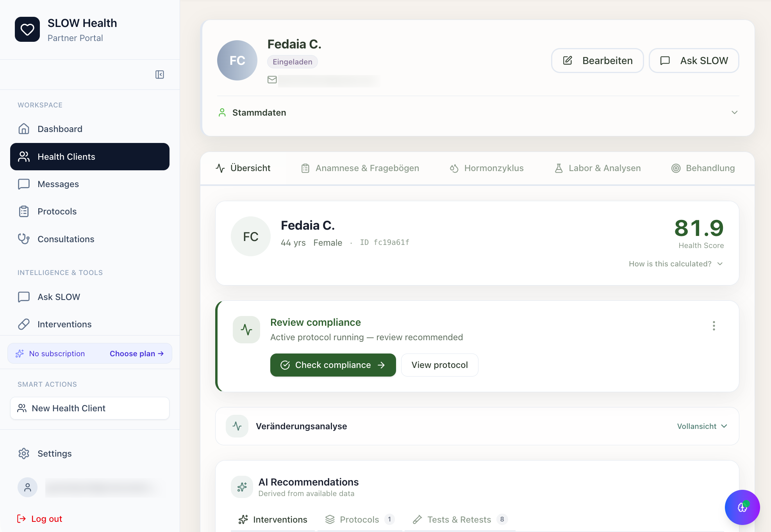Expand the Stammdaten section chevron
771x532 pixels.
735,112
